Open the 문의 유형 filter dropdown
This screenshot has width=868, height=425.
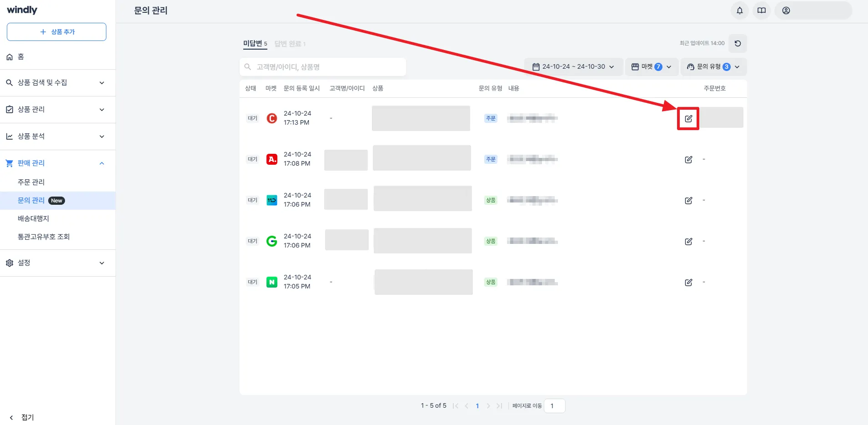coord(713,67)
